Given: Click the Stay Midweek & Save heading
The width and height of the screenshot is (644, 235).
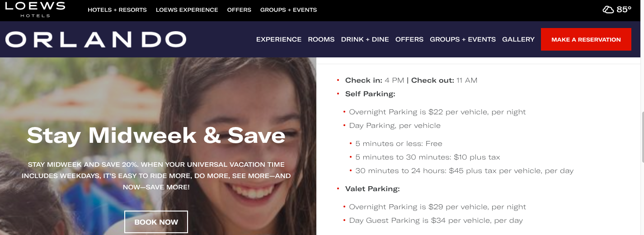Looking at the screenshot, I should [x=156, y=135].
